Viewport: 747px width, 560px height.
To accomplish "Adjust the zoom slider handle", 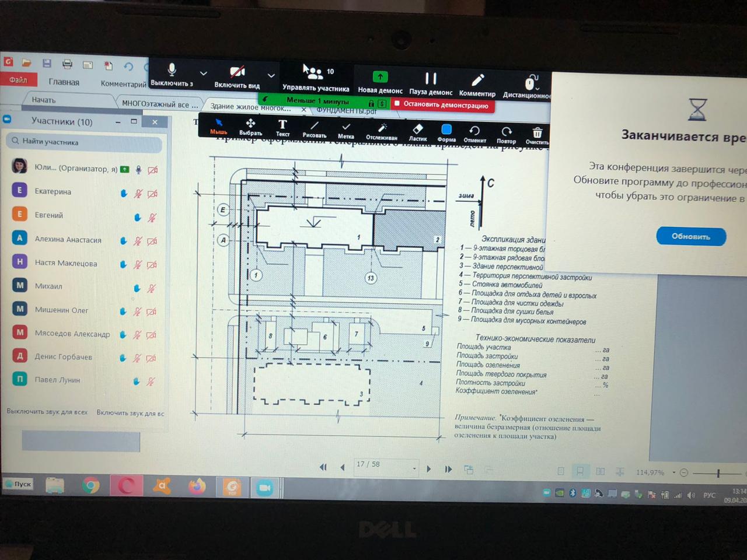I will (718, 473).
